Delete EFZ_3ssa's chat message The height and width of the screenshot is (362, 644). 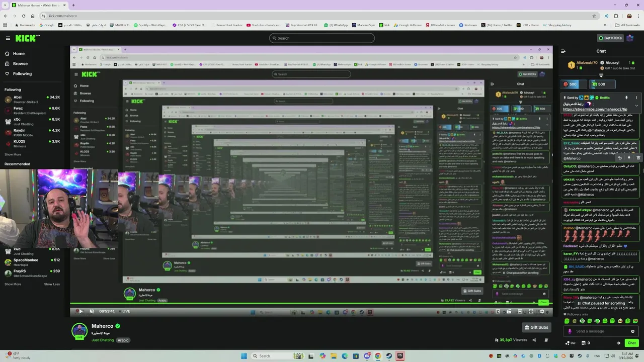coord(638,157)
